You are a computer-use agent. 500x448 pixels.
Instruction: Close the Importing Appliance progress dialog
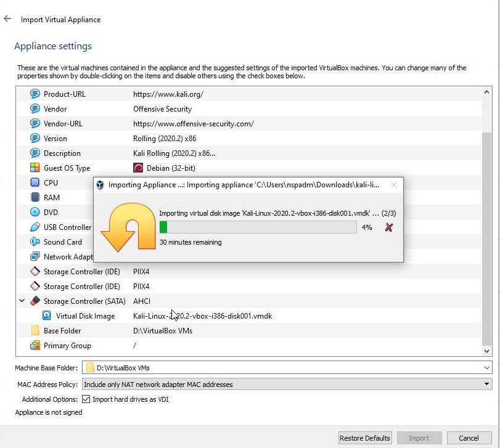pos(394,185)
